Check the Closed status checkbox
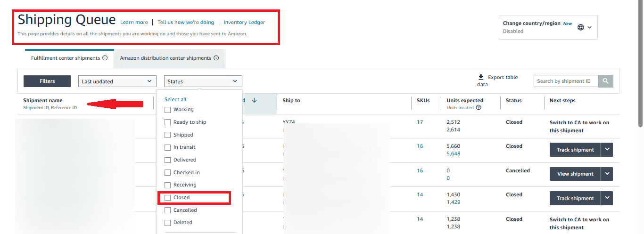The image size is (644, 234). click(x=167, y=197)
